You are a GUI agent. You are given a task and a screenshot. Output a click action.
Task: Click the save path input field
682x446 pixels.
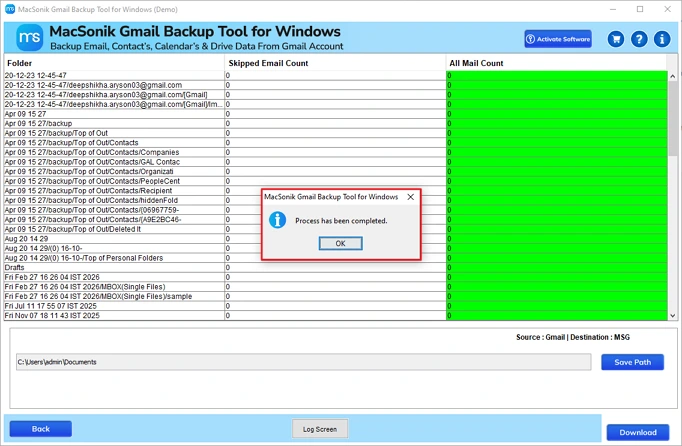(x=304, y=362)
